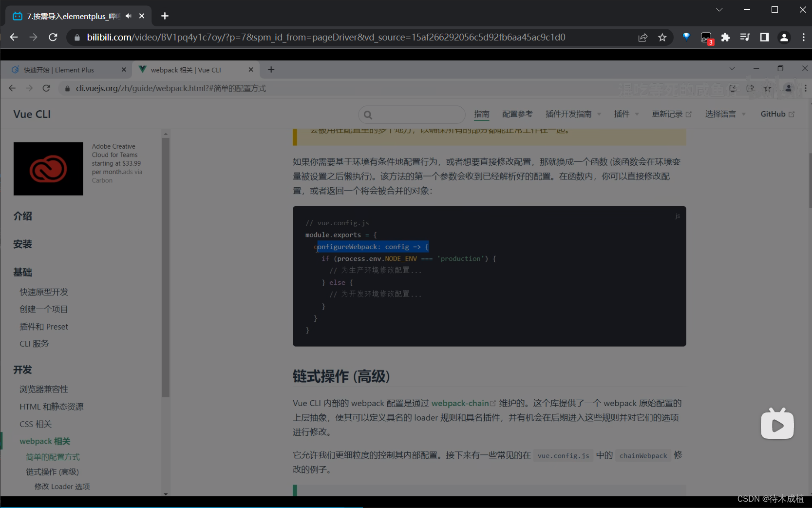This screenshot has width=812, height=508.
Task: Close the webpack Vue CLI inner tab
Action: [251, 70]
